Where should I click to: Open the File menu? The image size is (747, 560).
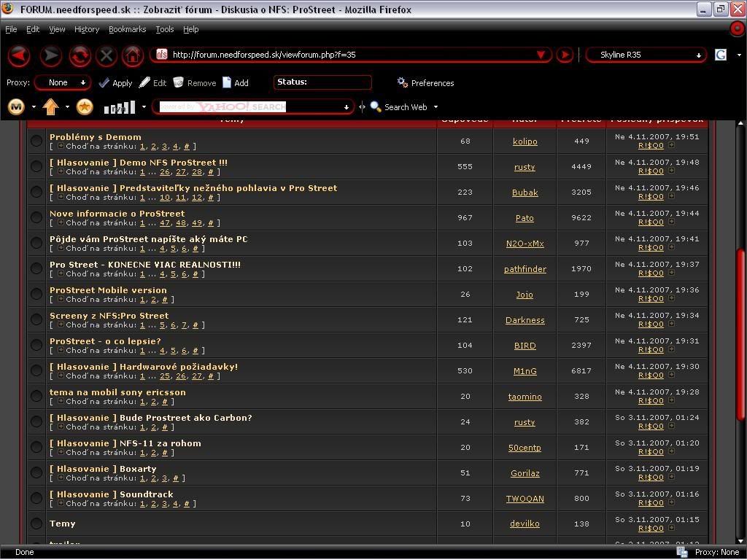point(11,29)
